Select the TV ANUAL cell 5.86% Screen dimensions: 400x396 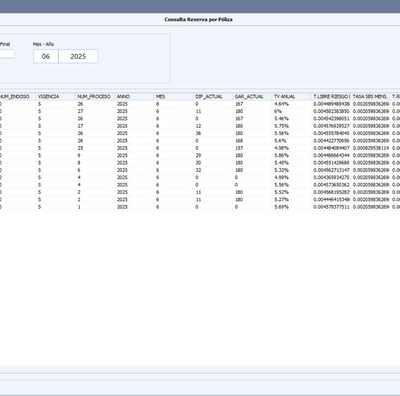[281, 155]
